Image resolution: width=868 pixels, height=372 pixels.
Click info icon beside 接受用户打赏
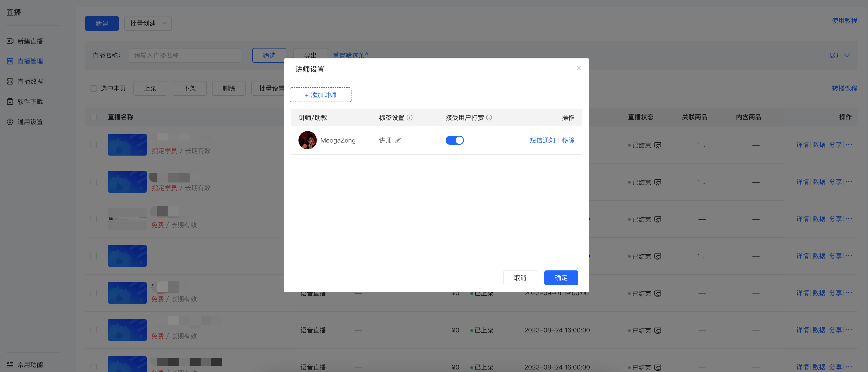489,117
